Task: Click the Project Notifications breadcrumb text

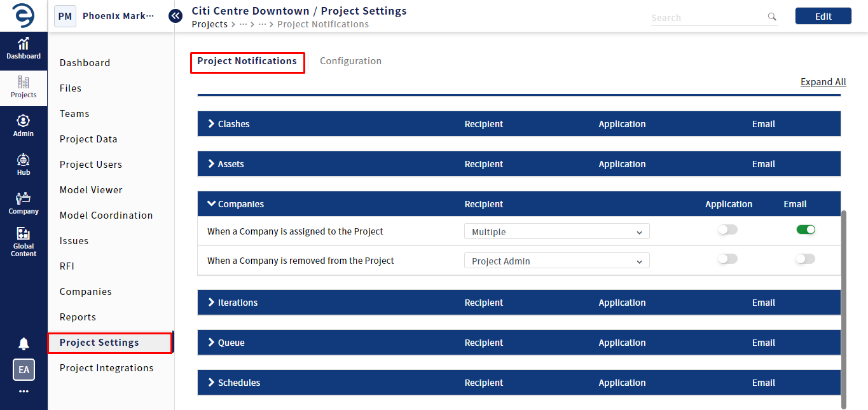Action: [323, 24]
